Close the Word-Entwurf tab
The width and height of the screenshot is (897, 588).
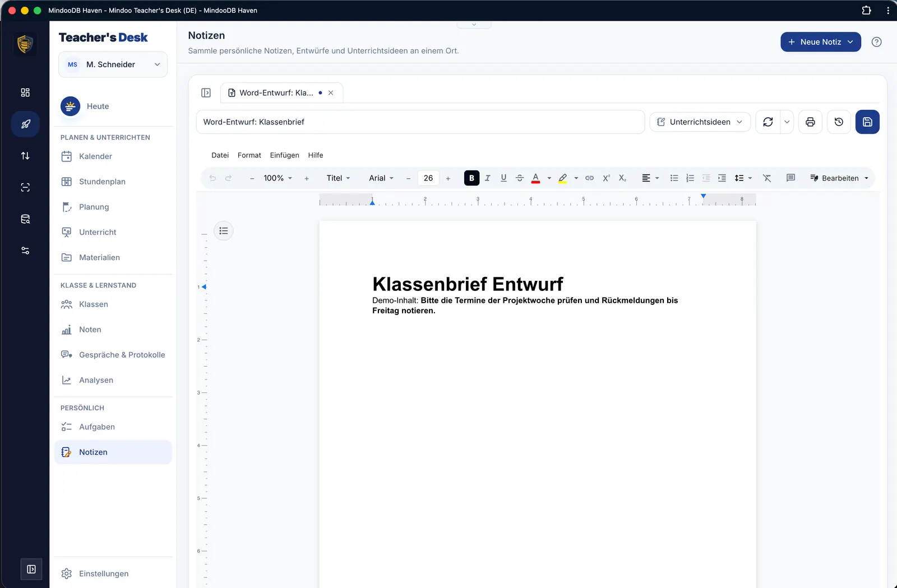[x=331, y=93]
